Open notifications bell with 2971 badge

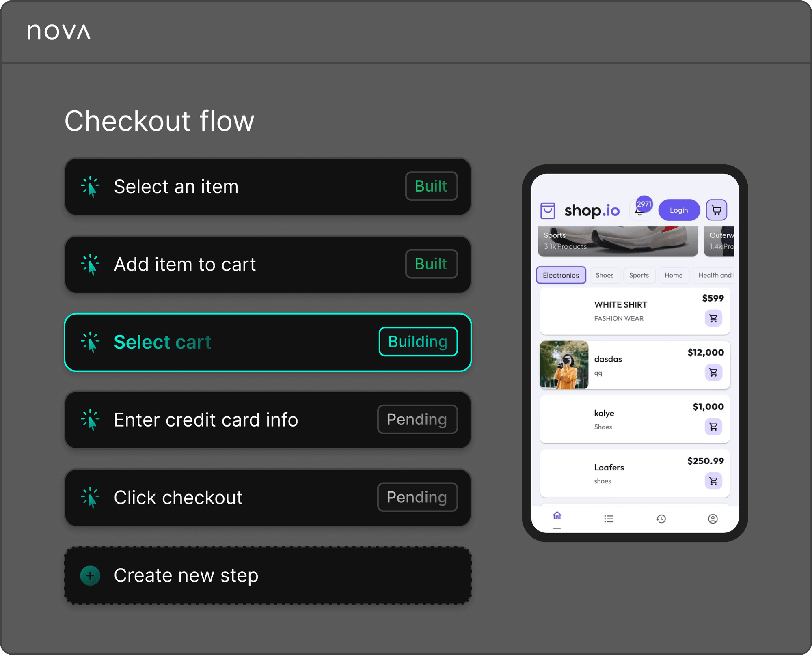pyautogui.click(x=640, y=209)
